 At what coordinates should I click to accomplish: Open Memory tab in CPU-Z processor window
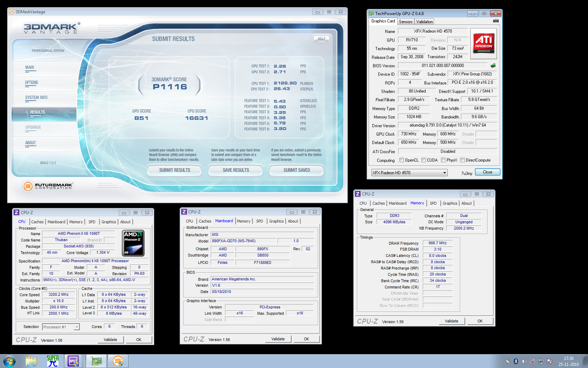76,222
